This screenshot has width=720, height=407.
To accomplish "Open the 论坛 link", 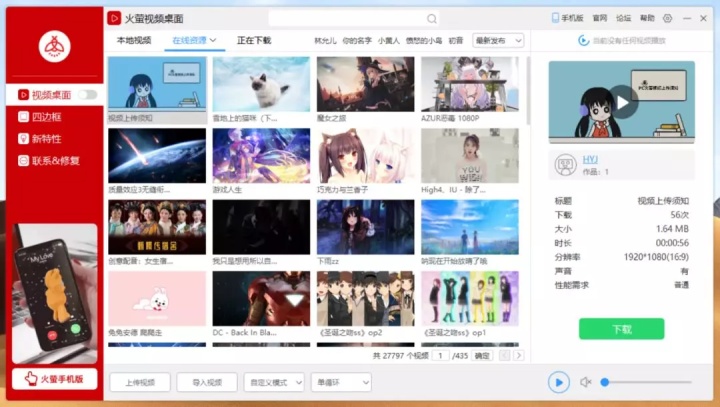I will point(623,18).
